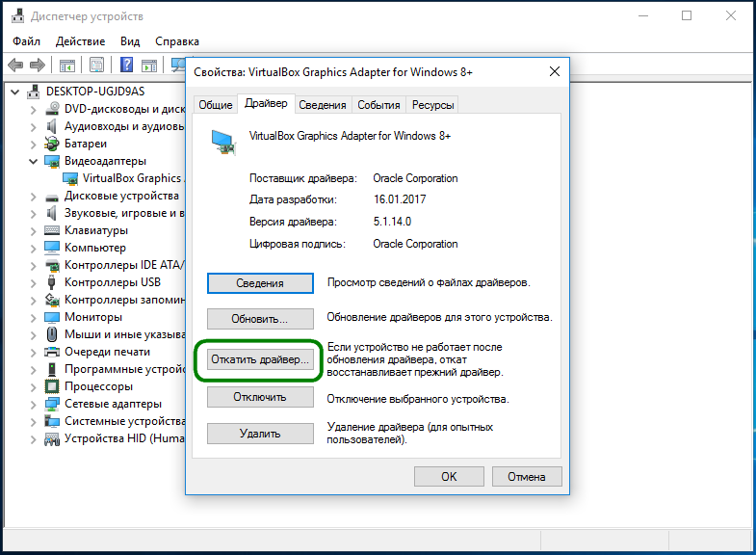Click the Контроллеры IDE ATA icon
Image resolution: width=756 pixels, height=555 pixels.
coord(52,265)
